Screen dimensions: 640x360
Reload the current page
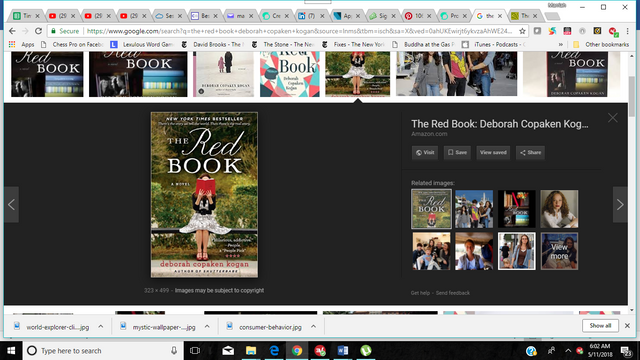38,31
